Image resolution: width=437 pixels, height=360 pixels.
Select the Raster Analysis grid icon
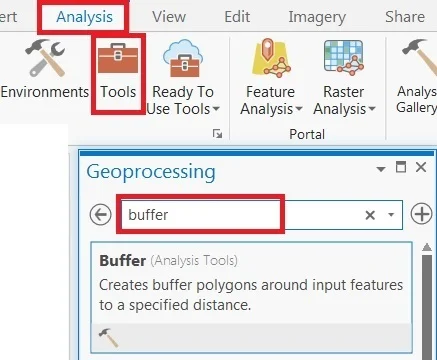coord(344,58)
